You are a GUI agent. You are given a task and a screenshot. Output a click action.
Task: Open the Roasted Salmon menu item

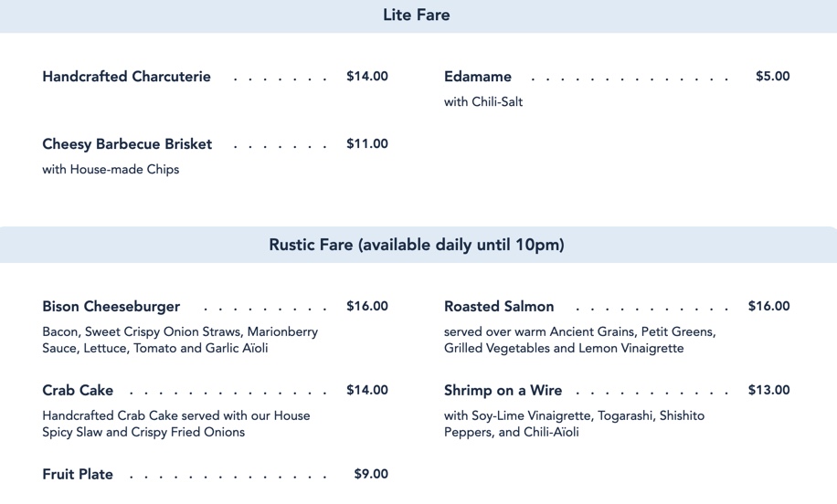coord(499,307)
